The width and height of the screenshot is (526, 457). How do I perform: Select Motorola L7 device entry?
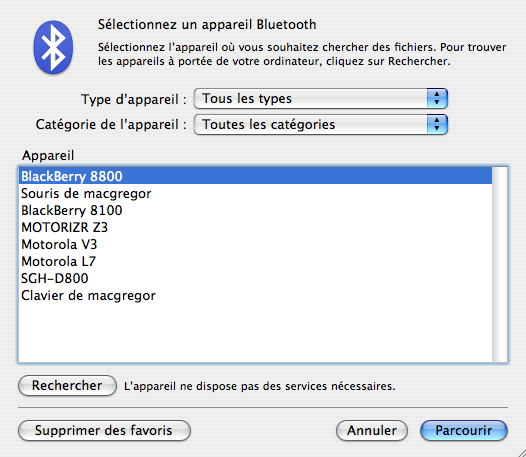(255, 261)
